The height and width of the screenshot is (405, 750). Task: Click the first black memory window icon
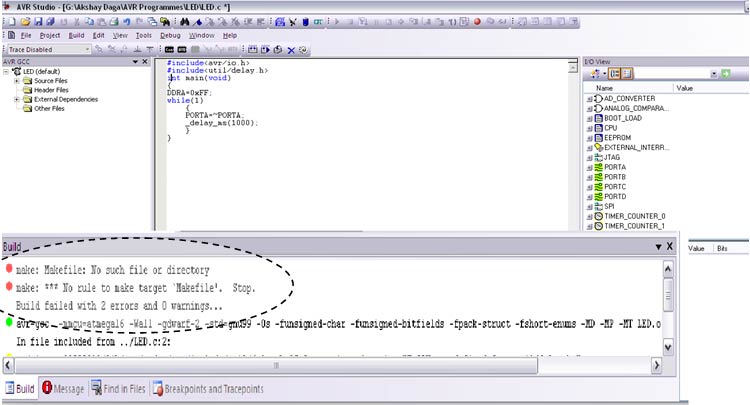[169, 50]
